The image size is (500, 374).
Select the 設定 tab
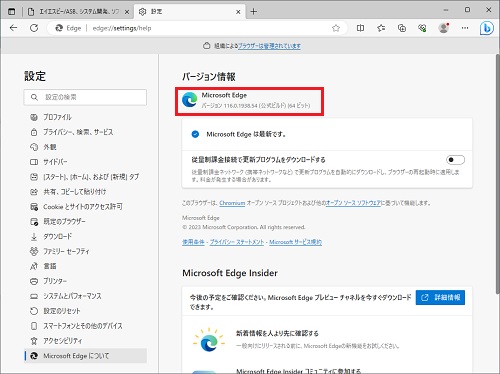[189, 12]
